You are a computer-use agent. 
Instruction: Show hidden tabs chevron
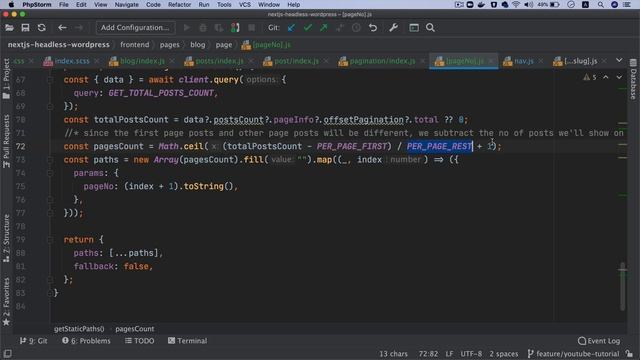coord(619,60)
